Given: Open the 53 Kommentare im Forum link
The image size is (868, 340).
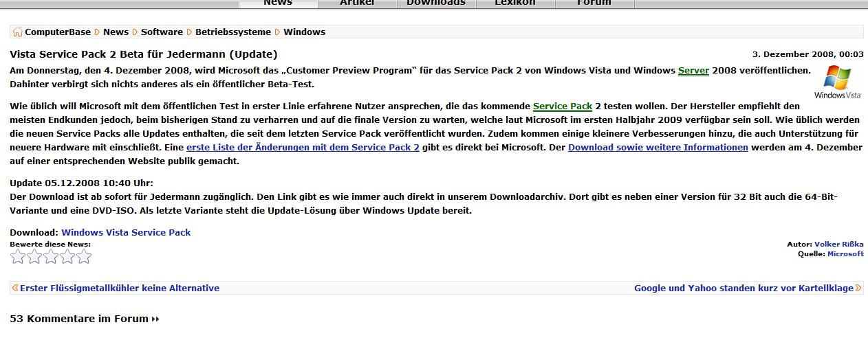Looking at the screenshot, I should click(x=79, y=319).
